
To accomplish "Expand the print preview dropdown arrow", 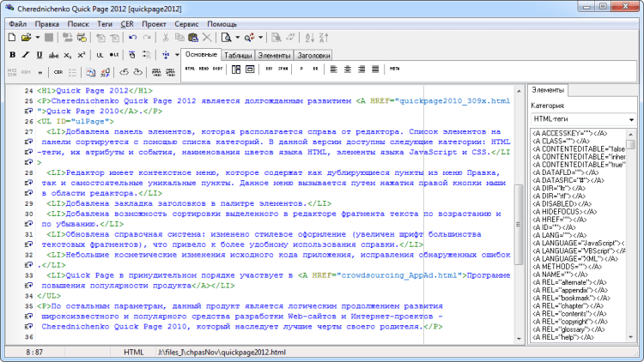I will (237, 38).
